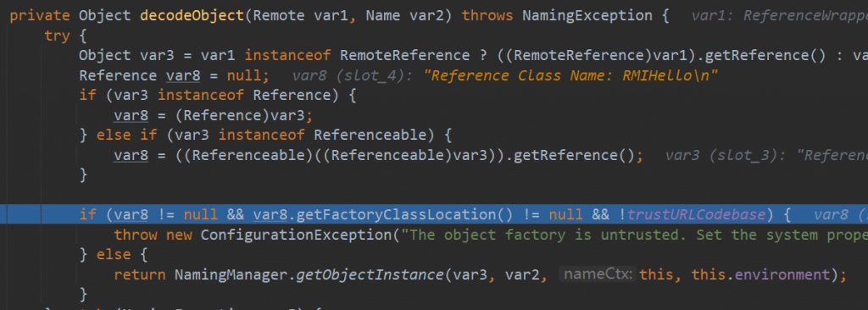Click getObjectInstance method call
The height and width of the screenshot is (310, 868).
[370, 274]
